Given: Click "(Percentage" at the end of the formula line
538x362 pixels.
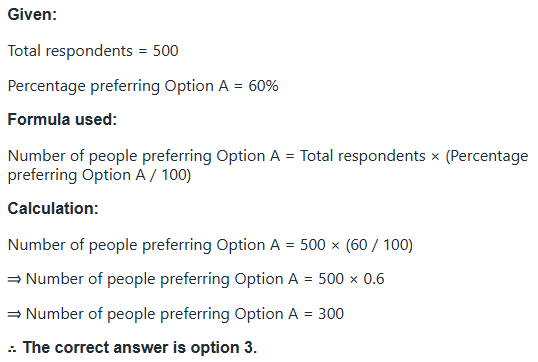Looking at the screenshot, I should tap(487, 156).
